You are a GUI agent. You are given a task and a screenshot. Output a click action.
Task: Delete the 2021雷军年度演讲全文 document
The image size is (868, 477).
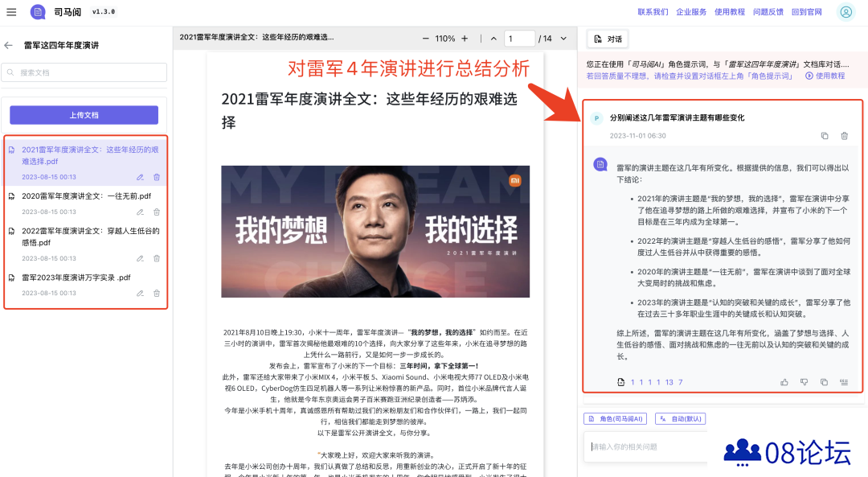pos(157,177)
